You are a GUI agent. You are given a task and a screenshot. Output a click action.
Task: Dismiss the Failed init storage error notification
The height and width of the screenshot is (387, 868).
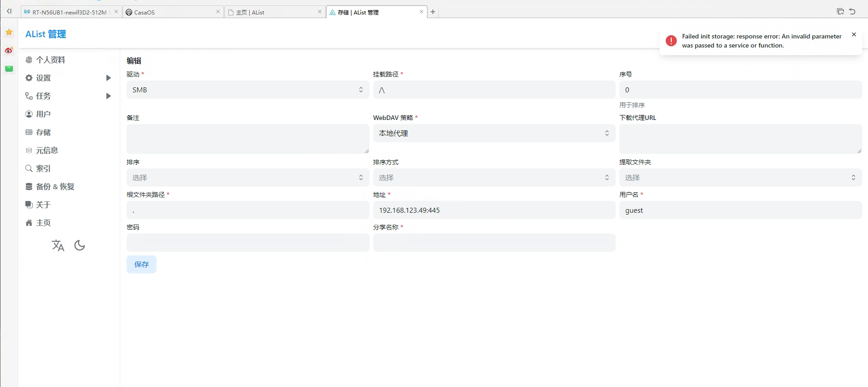coord(854,34)
